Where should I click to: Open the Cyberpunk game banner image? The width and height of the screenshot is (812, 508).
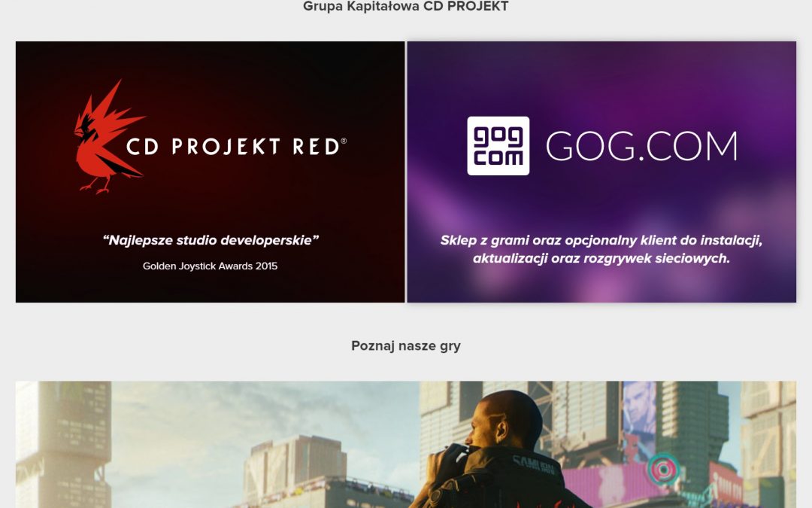[x=405, y=445]
